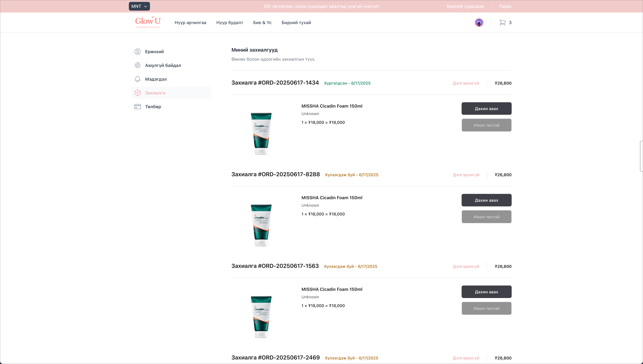Select Ерөнхий in the sidebar

[171, 51]
